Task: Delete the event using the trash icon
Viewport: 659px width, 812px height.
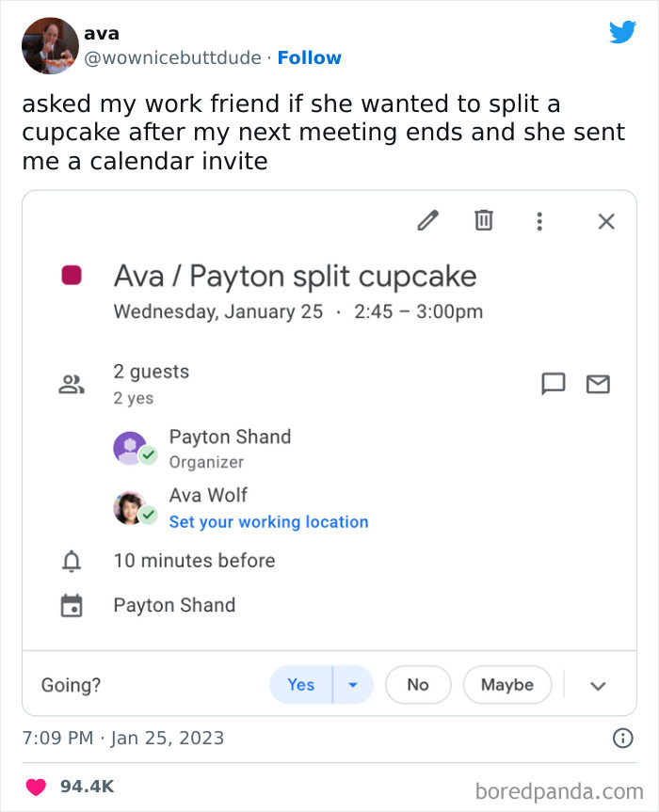Action: point(484,220)
